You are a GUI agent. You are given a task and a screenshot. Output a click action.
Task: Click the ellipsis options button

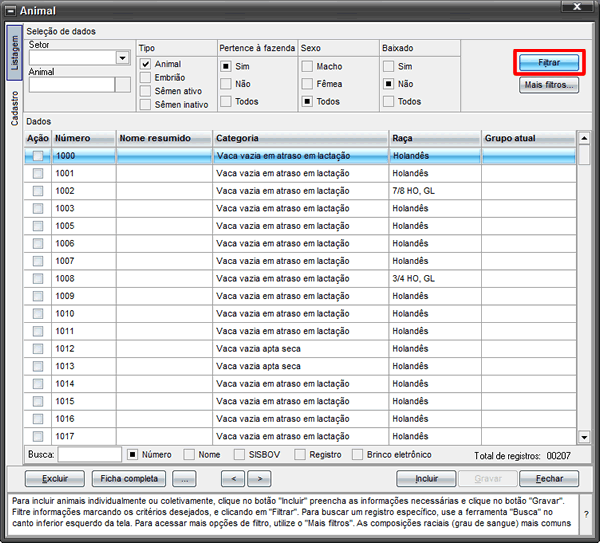tap(184, 478)
